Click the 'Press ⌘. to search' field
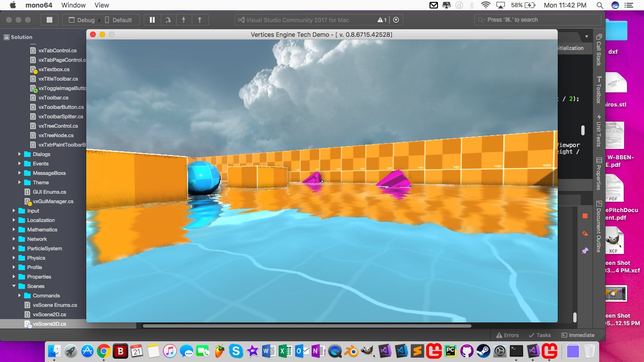The width and height of the screenshot is (644, 362). 537,20
